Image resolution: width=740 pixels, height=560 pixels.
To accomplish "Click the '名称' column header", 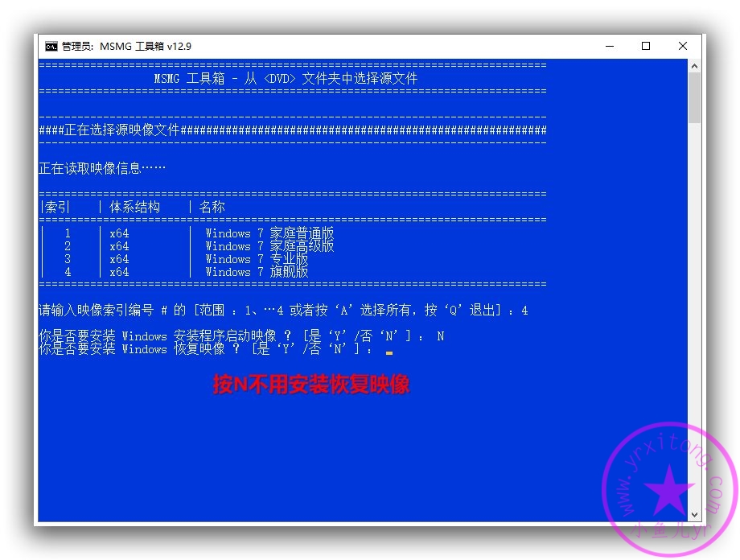I will point(212,207).
